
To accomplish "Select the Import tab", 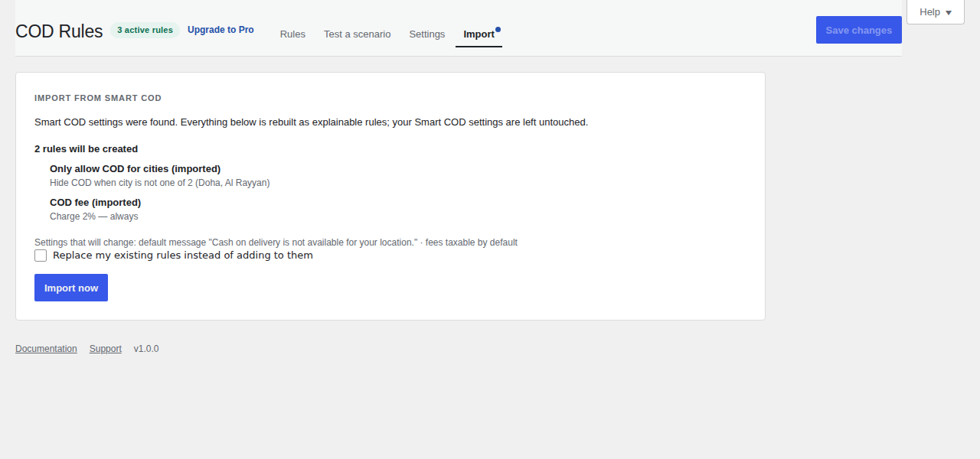I will pyautogui.click(x=479, y=34).
